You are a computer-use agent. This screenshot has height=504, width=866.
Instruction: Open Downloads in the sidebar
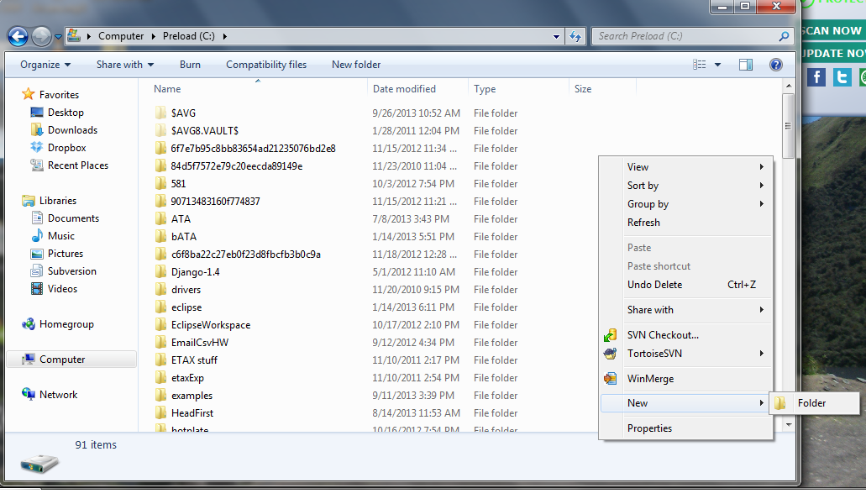tap(72, 130)
